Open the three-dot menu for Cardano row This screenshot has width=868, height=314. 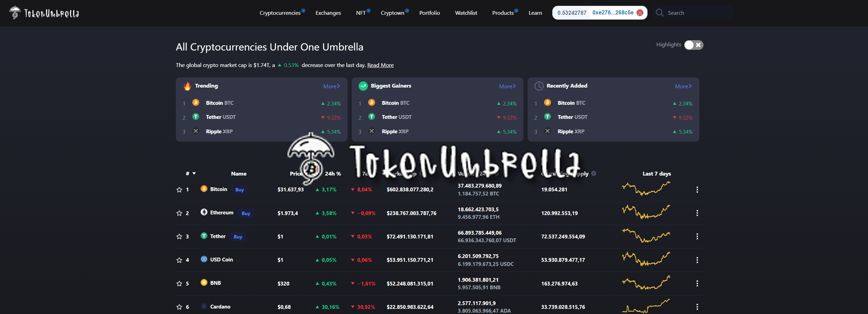point(697,307)
